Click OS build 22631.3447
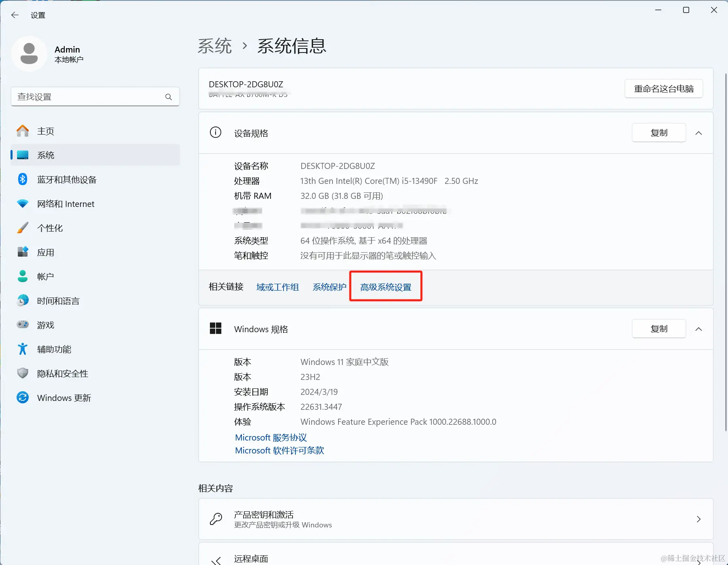 (x=321, y=407)
